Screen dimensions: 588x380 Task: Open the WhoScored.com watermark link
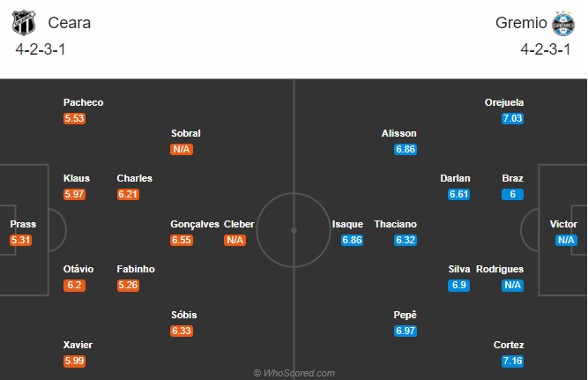coord(294,373)
